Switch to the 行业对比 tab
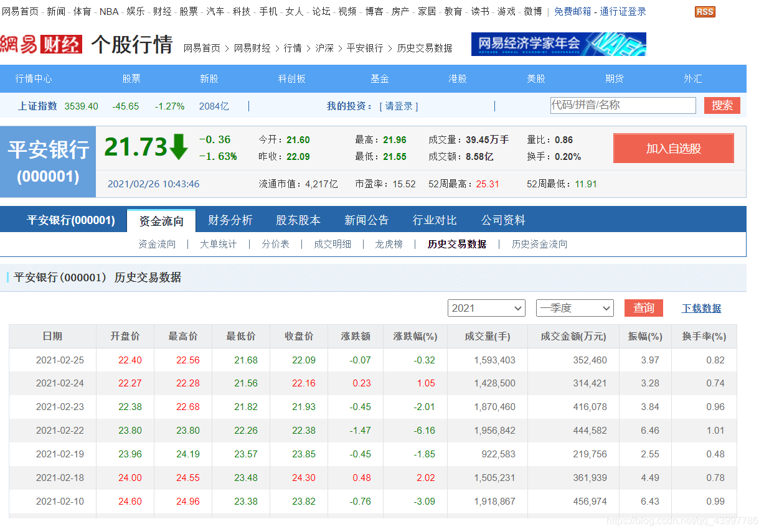Viewport: 764px width, 532px height. (x=435, y=220)
